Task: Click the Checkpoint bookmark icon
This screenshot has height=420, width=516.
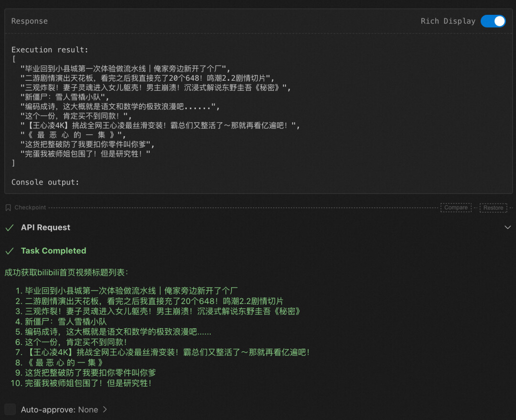Action: [8, 207]
